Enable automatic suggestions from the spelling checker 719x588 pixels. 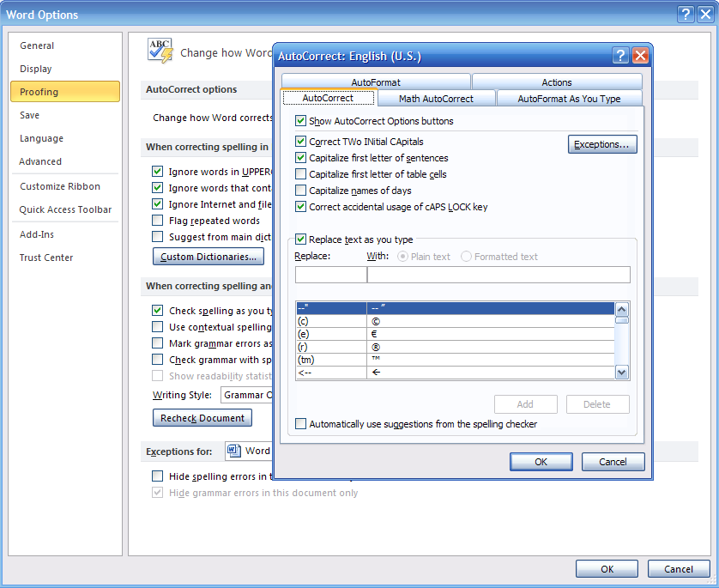[x=300, y=423]
